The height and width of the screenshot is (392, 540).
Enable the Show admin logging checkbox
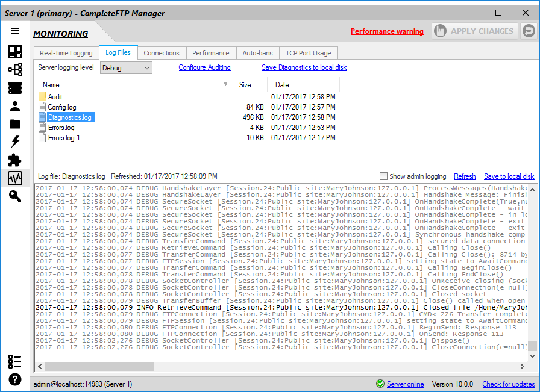click(x=383, y=176)
